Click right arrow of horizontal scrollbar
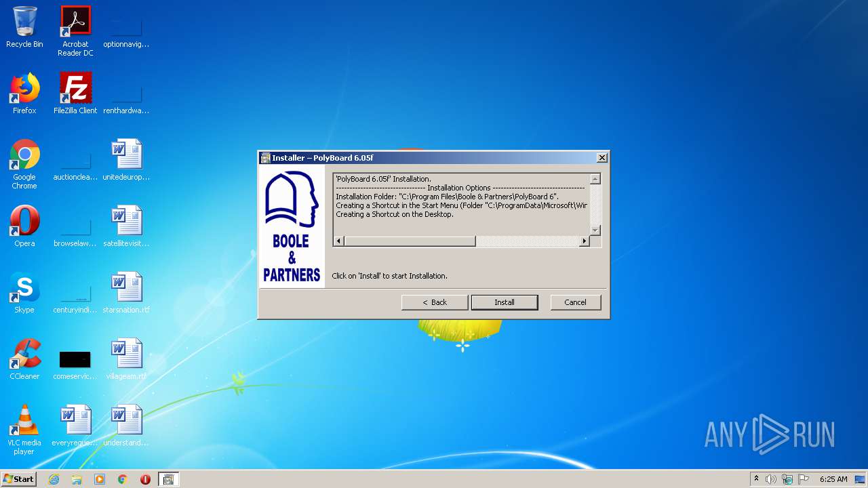This screenshot has width=868, height=488. (x=585, y=241)
